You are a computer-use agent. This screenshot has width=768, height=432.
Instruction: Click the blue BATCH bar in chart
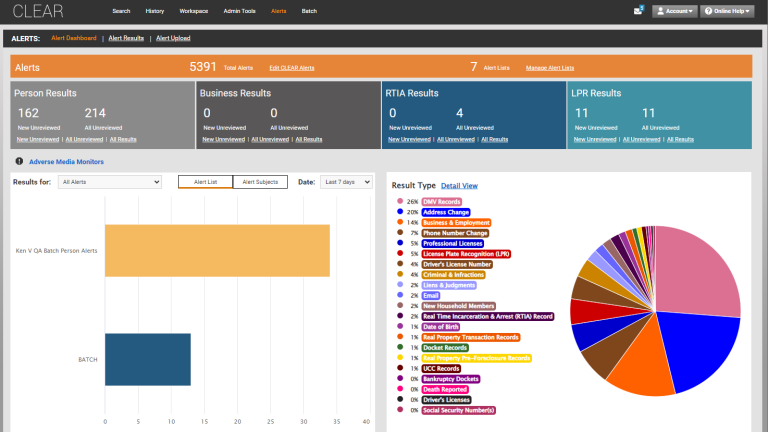pos(147,359)
